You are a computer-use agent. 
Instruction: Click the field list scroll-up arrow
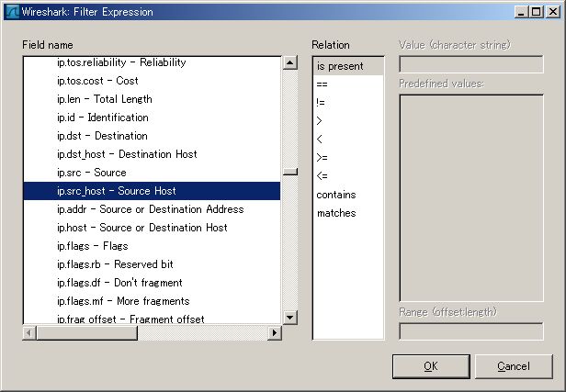tap(289, 62)
